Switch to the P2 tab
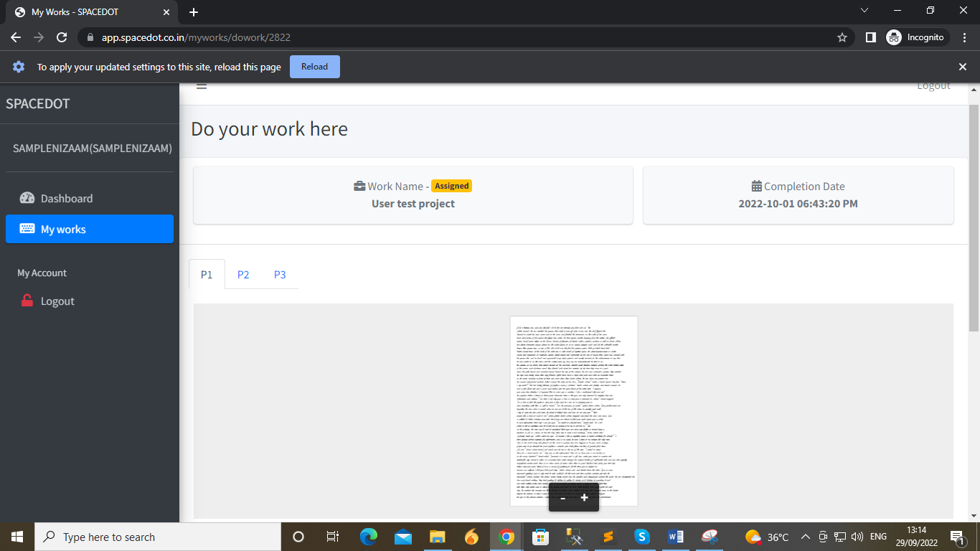This screenshot has height=551, width=980. click(243, 274)
